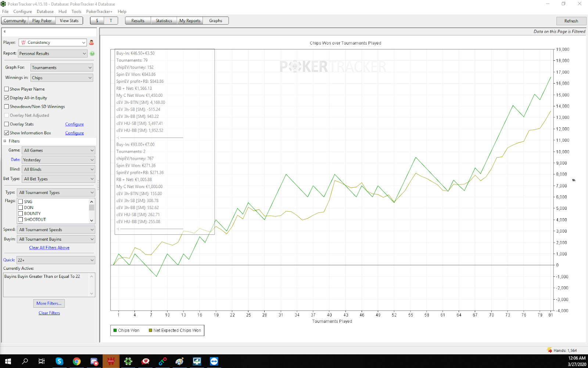This screenshot has height=368, width=588.
Task: Open the Windows Start menu
Action: coord(8,361)
